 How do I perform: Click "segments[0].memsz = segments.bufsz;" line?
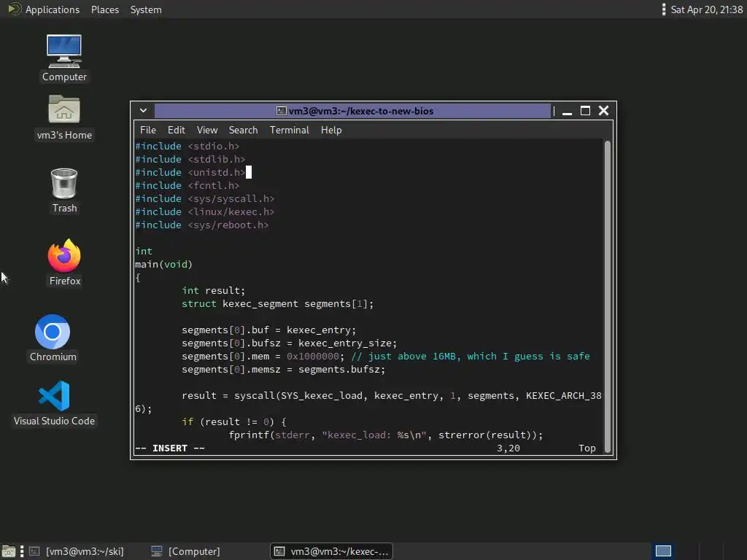(x=284, y=370)
